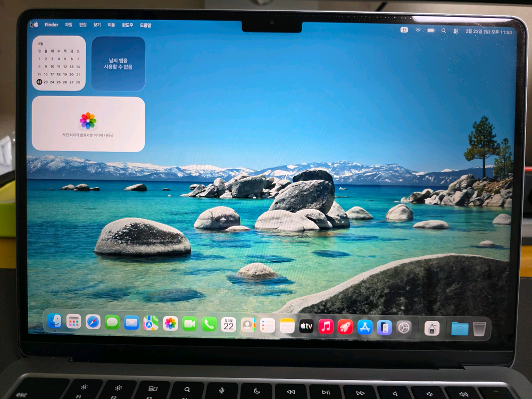
Task: Open the Apple TV app
Action: (306, 326)
